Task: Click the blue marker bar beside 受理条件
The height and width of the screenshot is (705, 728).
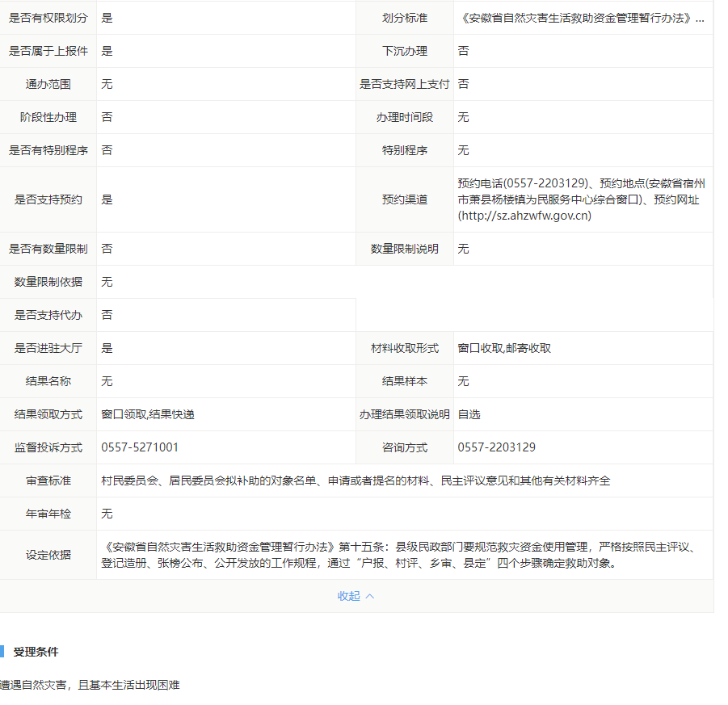Action: point(2,652)
